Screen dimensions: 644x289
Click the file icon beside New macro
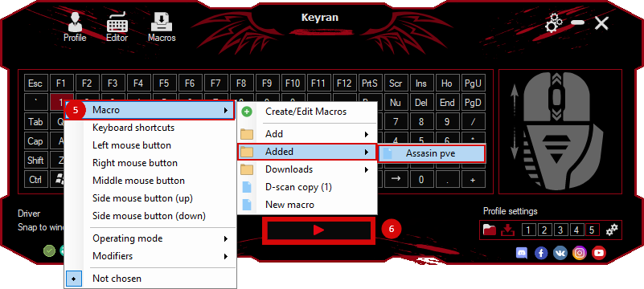click(x=247, y=205)
